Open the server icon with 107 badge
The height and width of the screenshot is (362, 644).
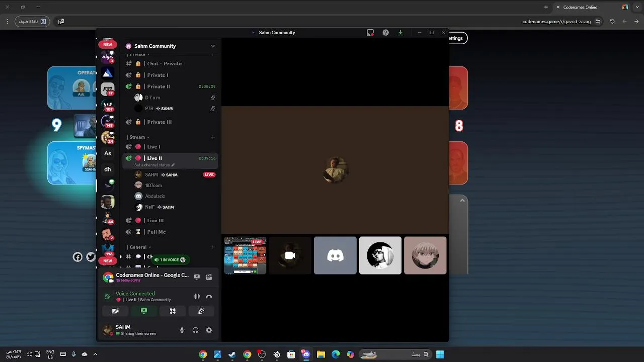tap(107, 106)
